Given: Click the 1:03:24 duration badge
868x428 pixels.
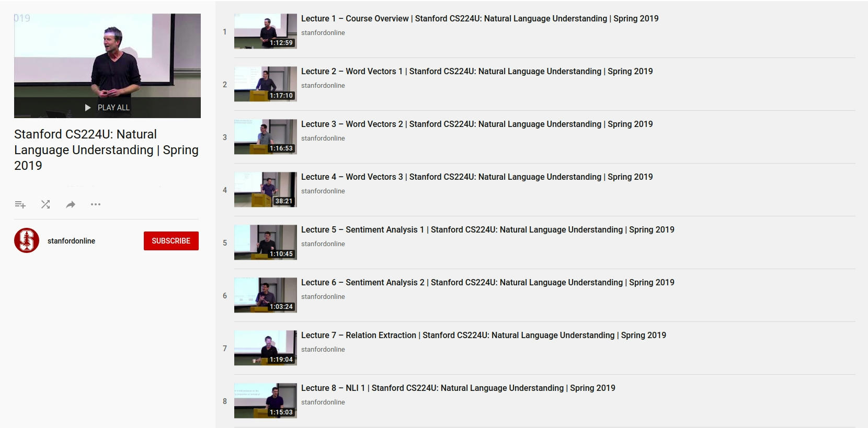Looking at the screenshot, I should 281,307.
